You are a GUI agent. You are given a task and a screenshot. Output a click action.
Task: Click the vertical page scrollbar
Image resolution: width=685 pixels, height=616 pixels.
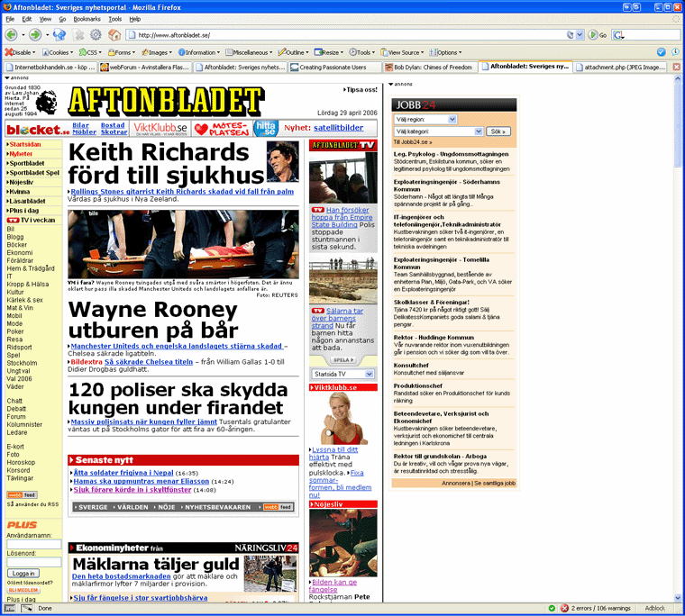point(678,339)
